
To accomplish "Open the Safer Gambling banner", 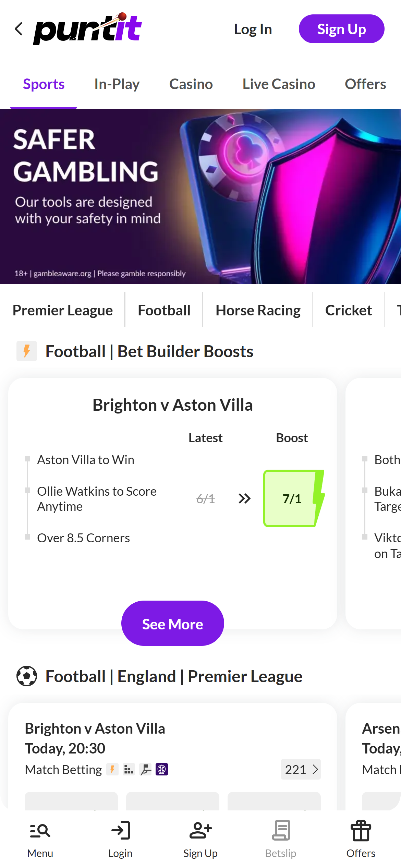I will point(200,196).
